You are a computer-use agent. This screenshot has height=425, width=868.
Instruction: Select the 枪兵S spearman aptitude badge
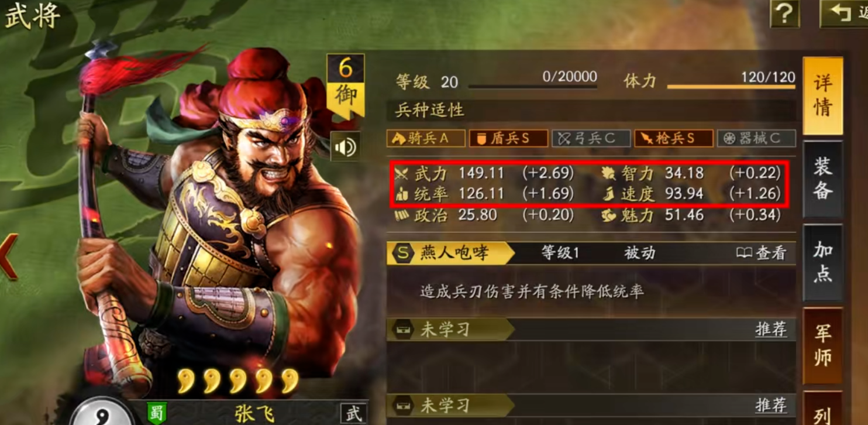click(674, 138)
